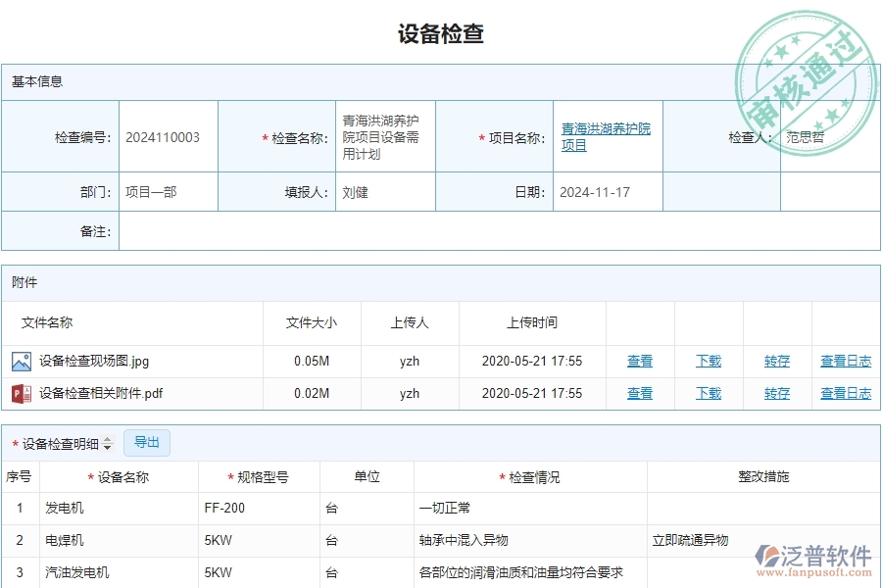Click 转存 for the pdf attachment
882x588 pixels.
point(776,393)
